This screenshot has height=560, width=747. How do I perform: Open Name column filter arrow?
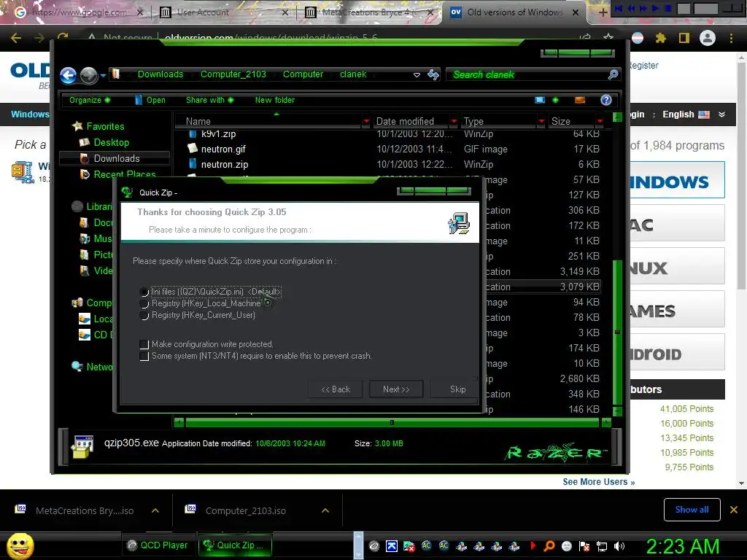pos(366,122)
